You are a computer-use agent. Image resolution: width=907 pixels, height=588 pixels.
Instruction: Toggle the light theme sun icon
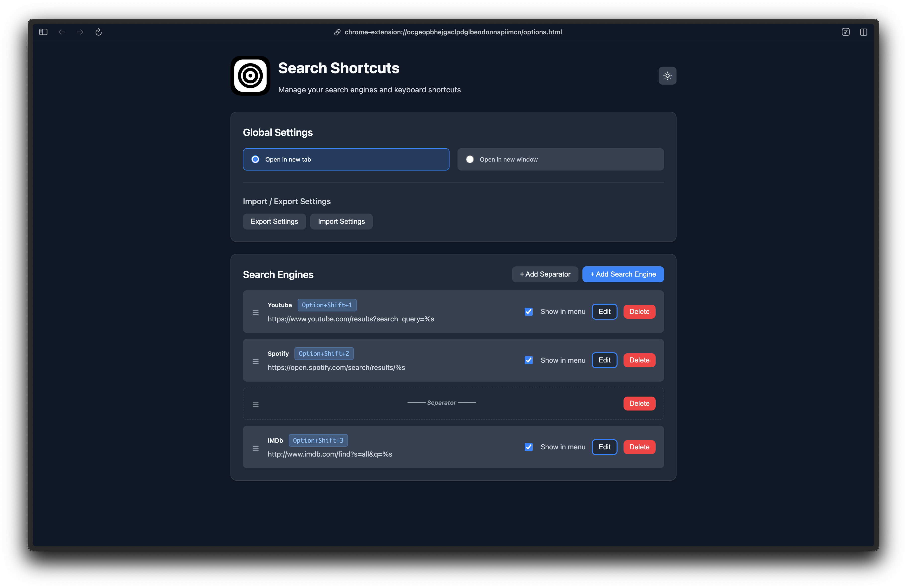click(667, 75)
